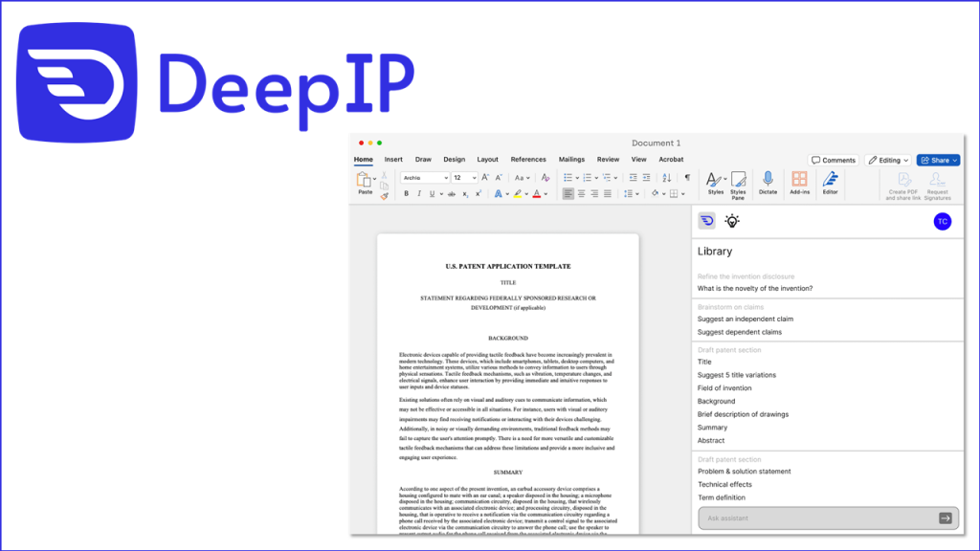Image resolution: width=980 pixels, height=551 pixels.
Task: Open the DeepIP library panel icon
Action: 706,221
